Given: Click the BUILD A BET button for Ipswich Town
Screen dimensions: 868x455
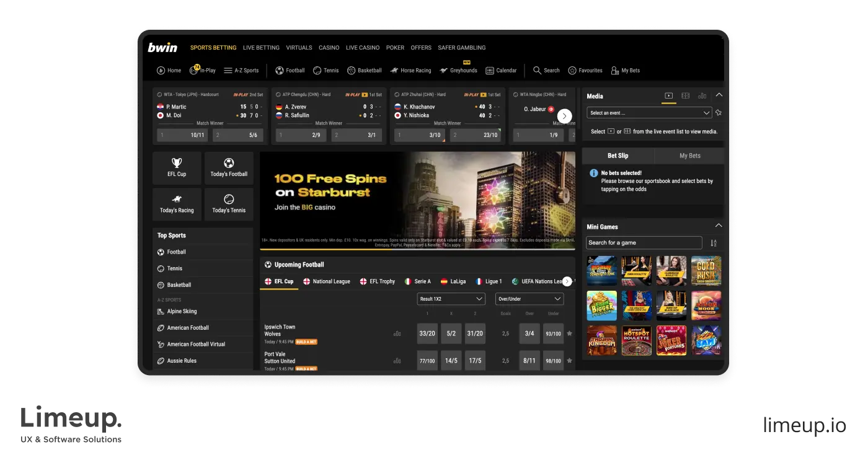Looking at the screenshot, I should point(308,342).
